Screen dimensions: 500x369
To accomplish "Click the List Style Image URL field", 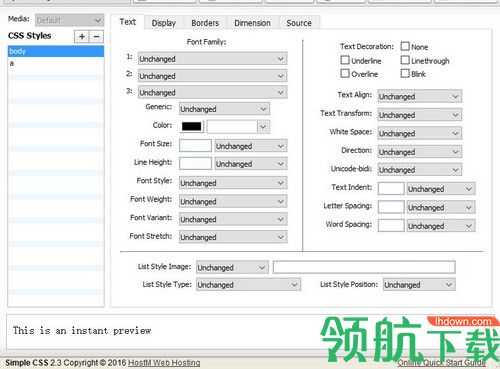I will click(x=364, y=267).
